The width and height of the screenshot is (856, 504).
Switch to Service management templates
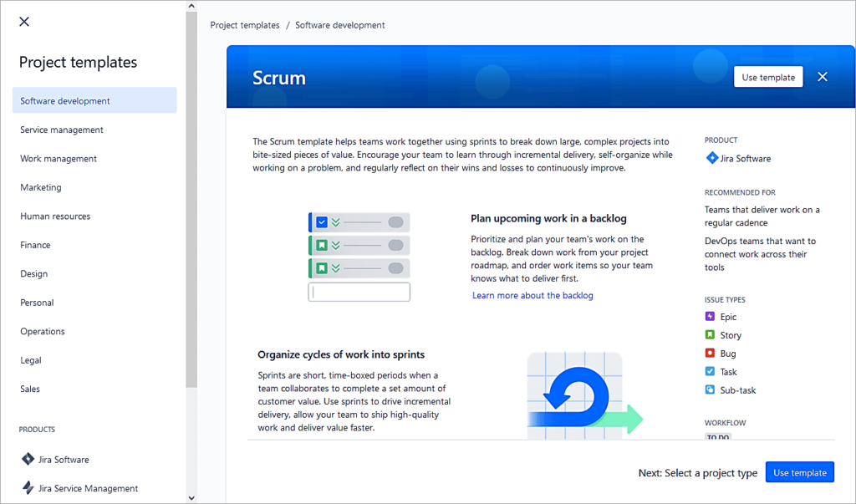[61, 130]
